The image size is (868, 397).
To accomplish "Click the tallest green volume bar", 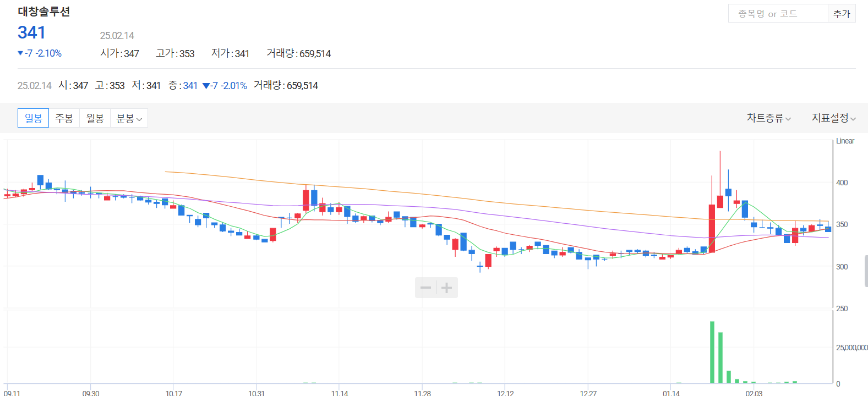I will coord(712,352).
